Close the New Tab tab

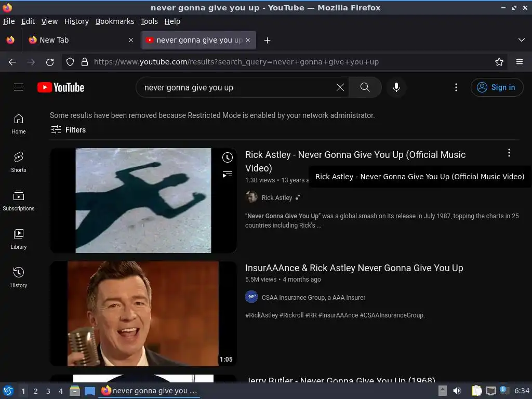point(131,40)
